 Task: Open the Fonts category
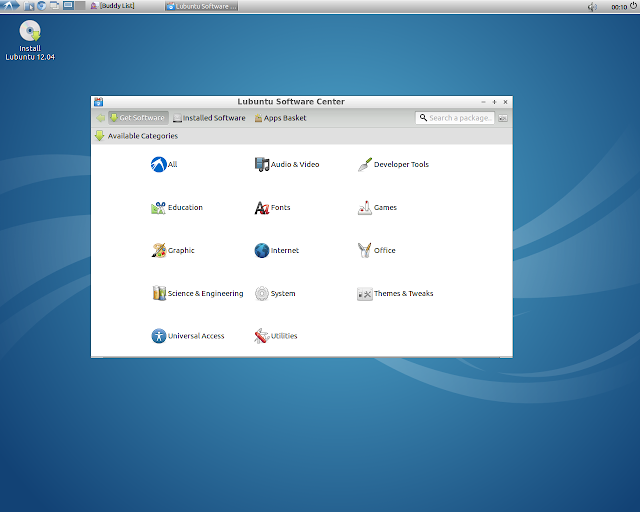coord(272,207)
